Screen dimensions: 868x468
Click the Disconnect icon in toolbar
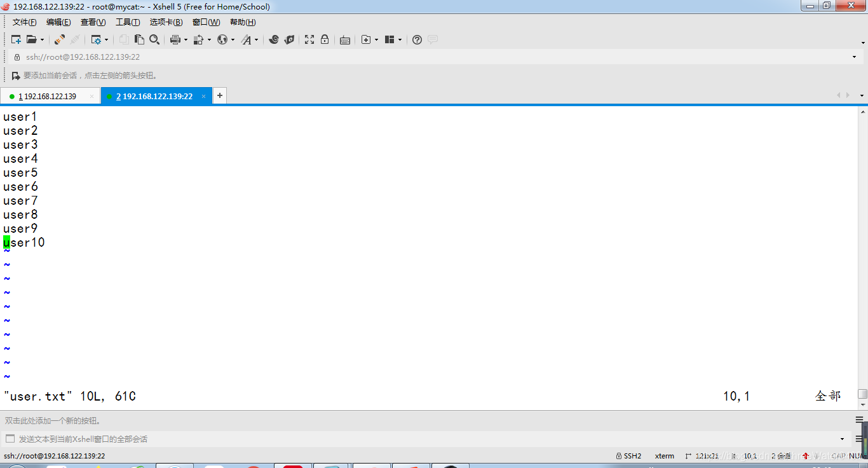75,39
